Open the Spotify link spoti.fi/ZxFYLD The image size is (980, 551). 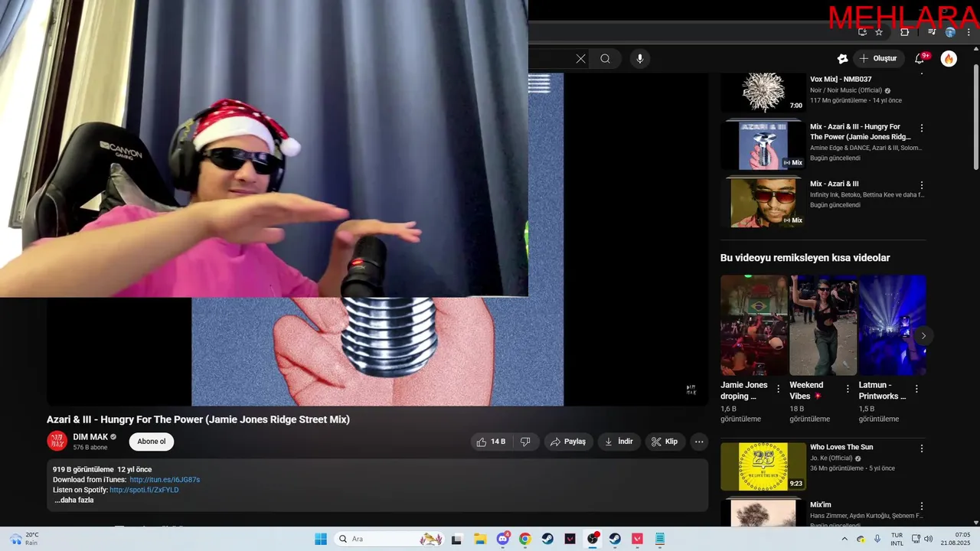pyautogui.click(x=144, y=490)
